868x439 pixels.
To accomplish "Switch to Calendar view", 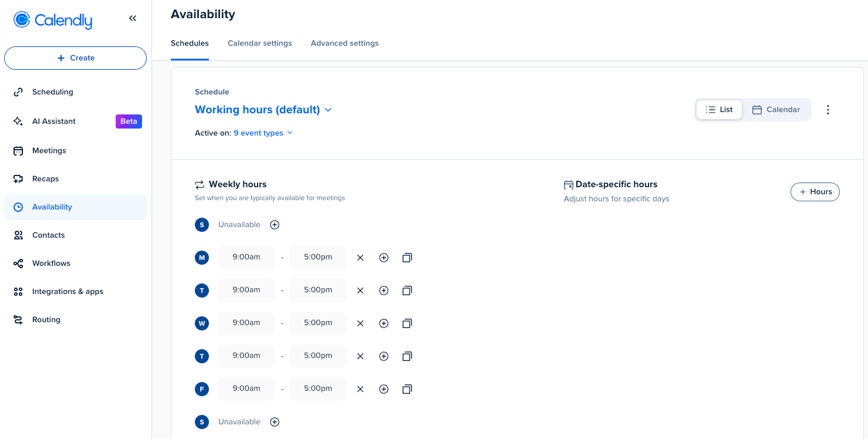I will pos(776,110).
